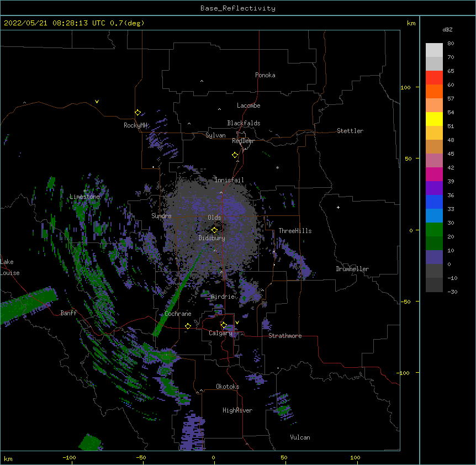
Task: Click the Stettler city label
Action: click(350, 131)
